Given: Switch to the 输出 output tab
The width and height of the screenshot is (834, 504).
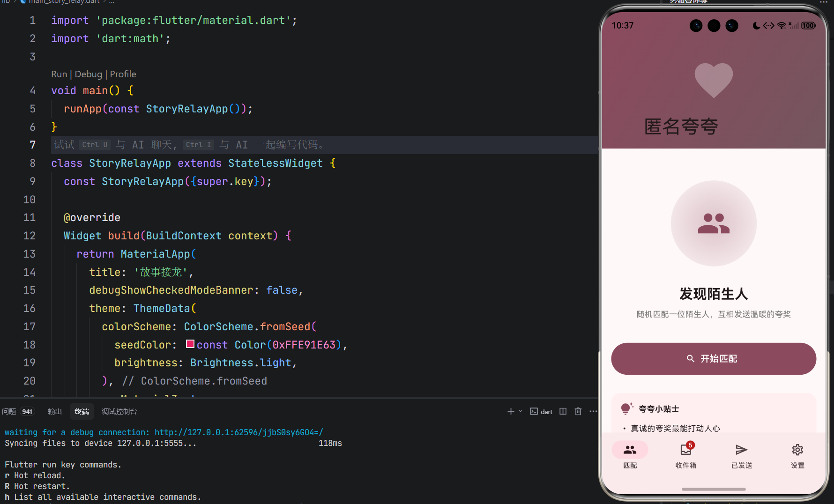Looking at the screenshot, I should click(x=55, y=411).
